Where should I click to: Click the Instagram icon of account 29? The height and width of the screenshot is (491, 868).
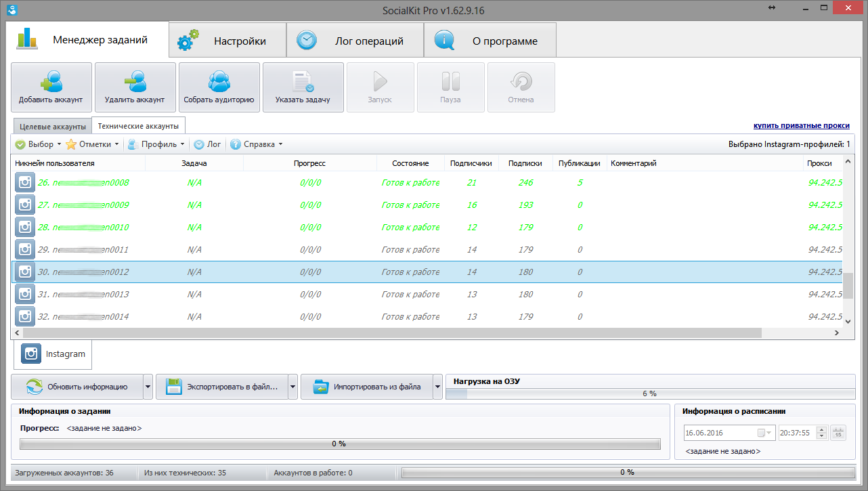coord(25,250)
